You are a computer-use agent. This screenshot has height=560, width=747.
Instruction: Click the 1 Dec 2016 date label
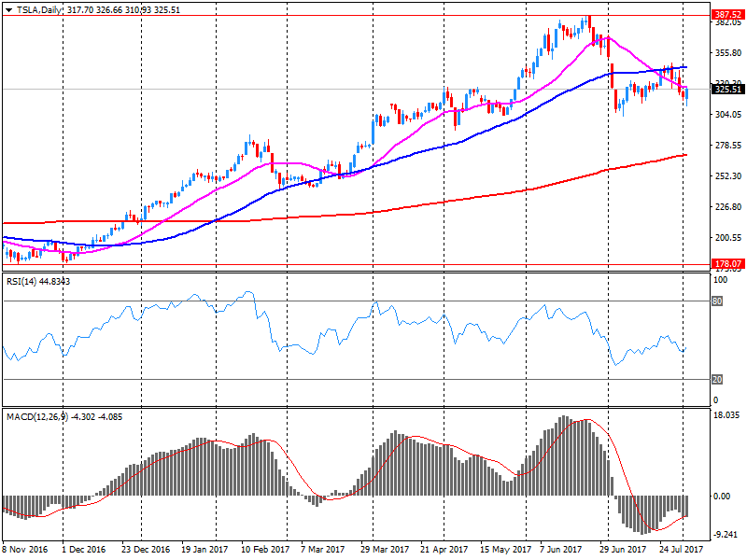pyautogui.click(x=85, y=550)
